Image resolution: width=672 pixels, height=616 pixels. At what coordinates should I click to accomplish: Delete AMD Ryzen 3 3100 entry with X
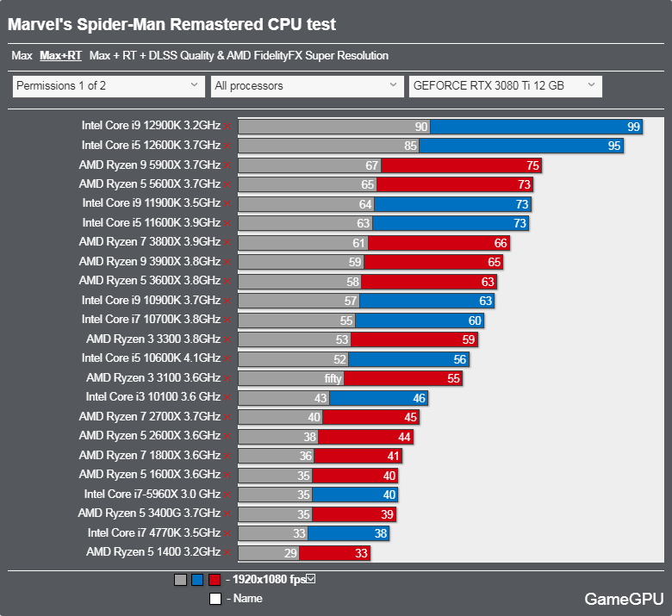click(227, 378)
